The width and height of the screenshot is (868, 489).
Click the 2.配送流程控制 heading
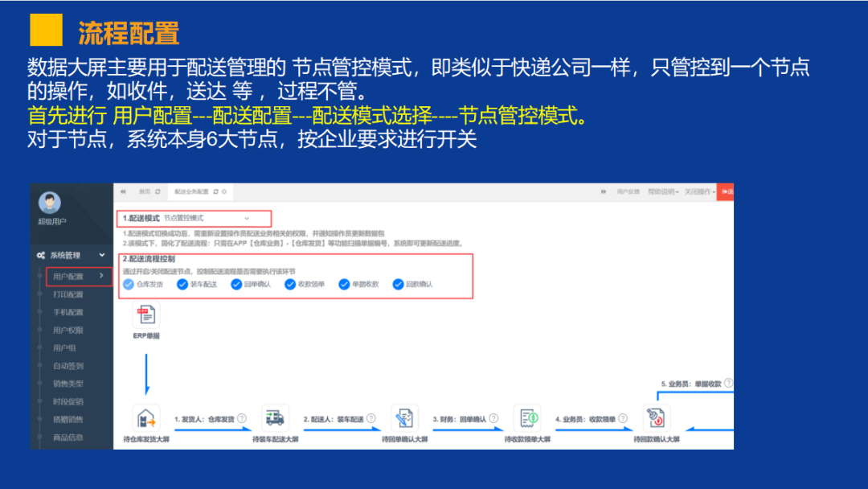(x=149, y=259)
